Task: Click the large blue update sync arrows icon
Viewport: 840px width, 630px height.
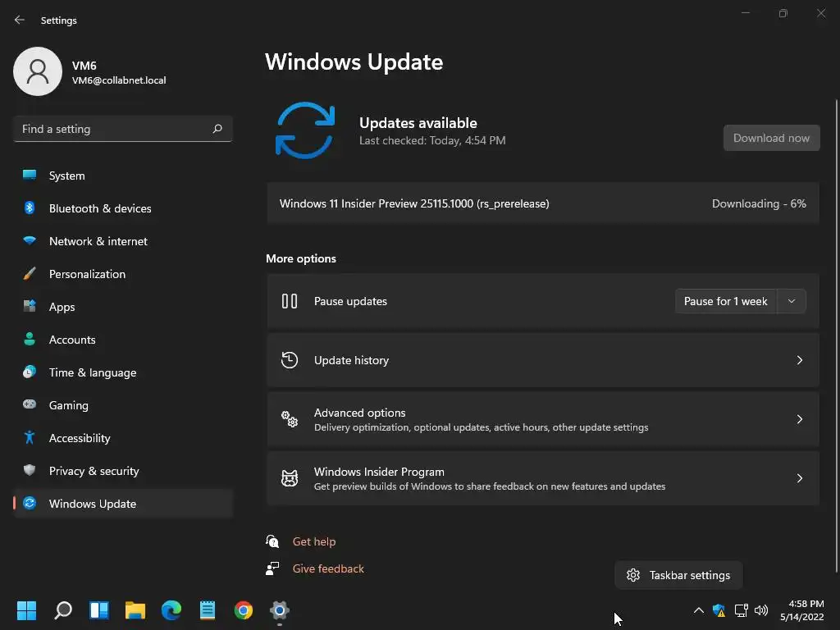Action: [305, 130]
